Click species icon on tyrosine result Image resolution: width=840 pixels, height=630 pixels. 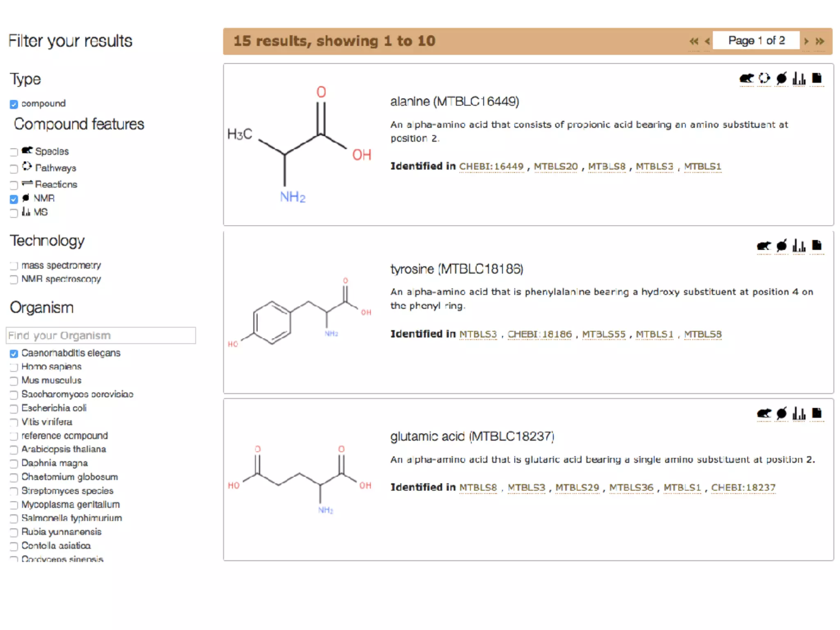(x=764, y=246)
